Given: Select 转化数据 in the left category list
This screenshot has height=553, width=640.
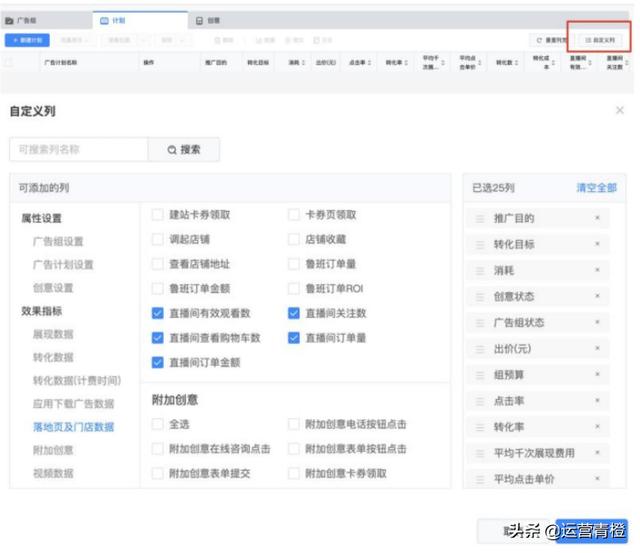Looking at the screenshot, I should 53,357.
